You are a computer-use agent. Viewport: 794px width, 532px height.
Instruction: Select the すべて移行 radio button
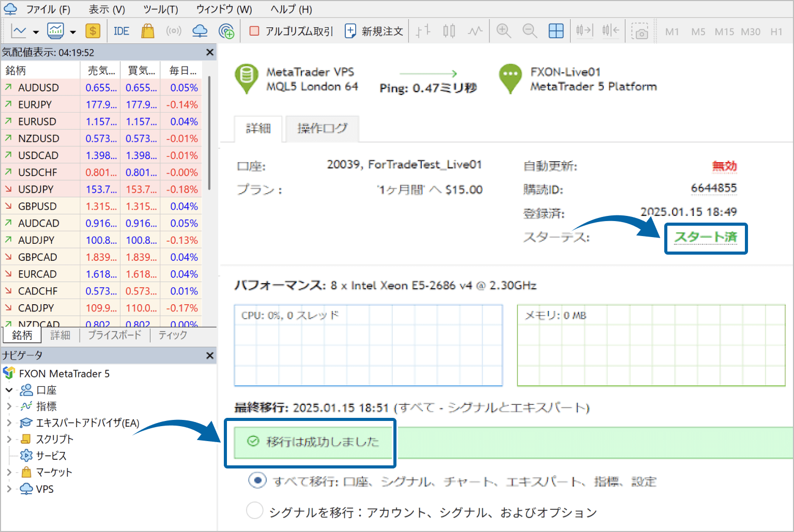tap(257, 480)
